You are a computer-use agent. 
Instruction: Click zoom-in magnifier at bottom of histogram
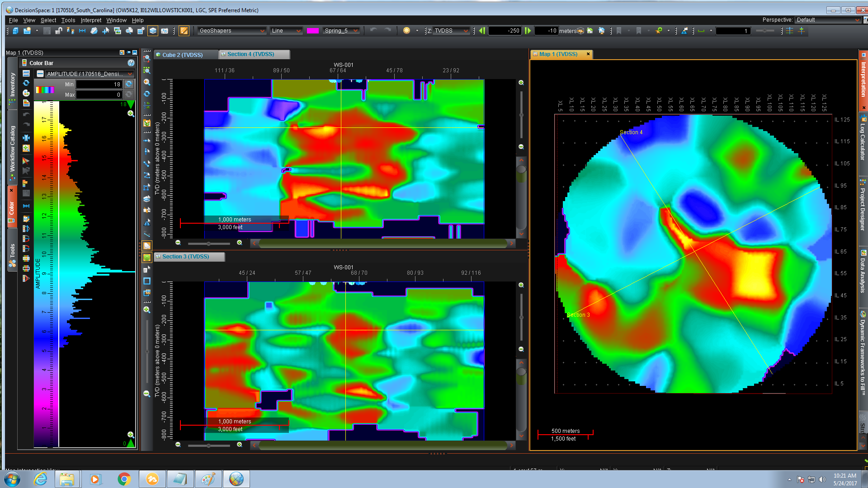130,435
